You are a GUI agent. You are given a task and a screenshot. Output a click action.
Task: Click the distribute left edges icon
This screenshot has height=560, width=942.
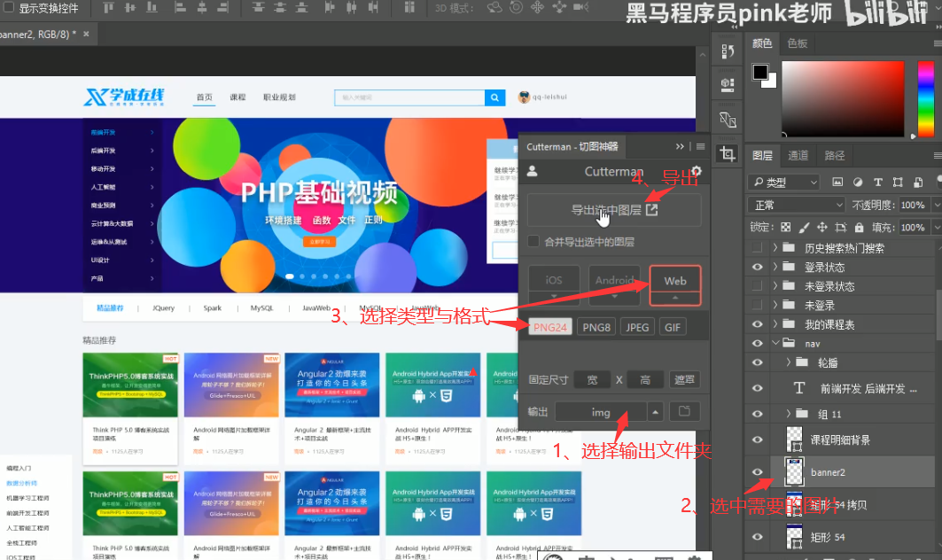click(330, 8)
